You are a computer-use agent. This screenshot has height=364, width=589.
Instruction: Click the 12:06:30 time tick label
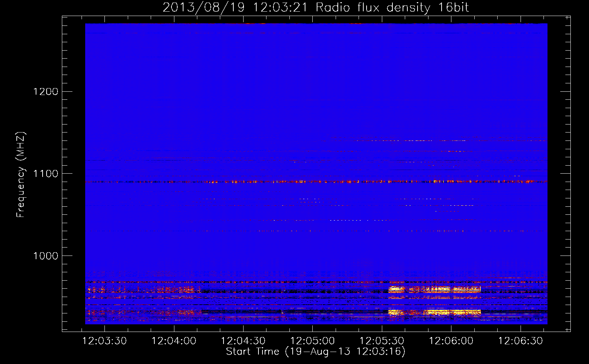521,341
